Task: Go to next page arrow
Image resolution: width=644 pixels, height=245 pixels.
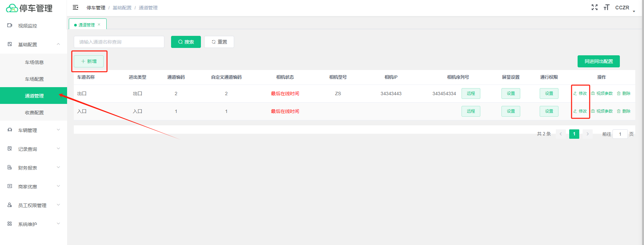Action: click(x=587, y=134)
